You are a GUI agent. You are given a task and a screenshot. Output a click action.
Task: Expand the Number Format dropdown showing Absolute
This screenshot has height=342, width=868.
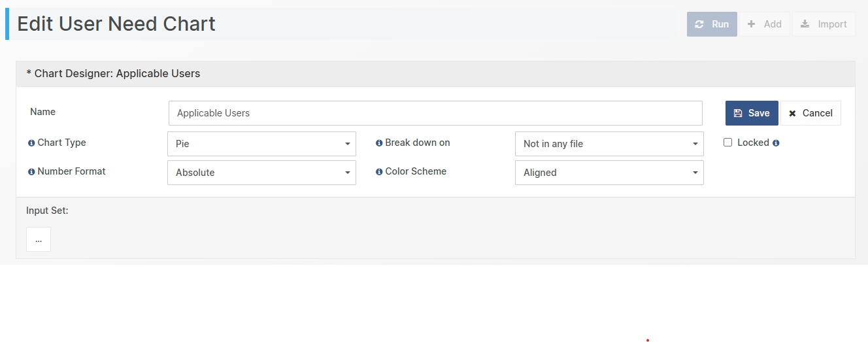click(261, 173)
